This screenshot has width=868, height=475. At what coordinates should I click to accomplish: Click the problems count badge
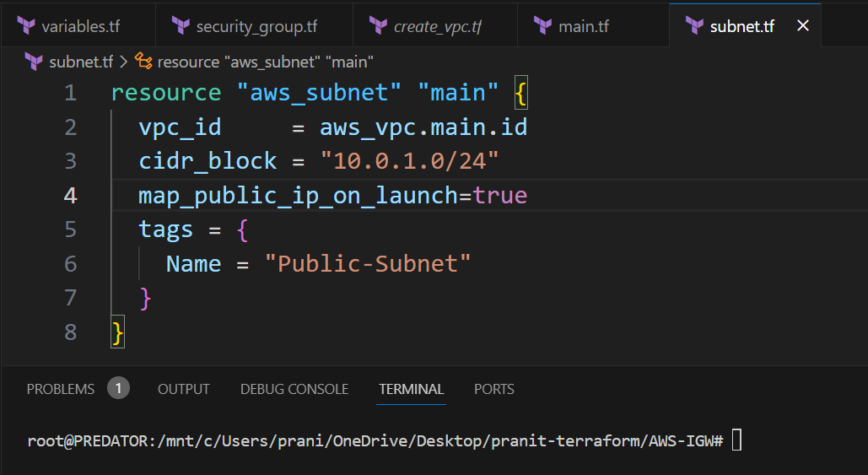pos(118,389)
